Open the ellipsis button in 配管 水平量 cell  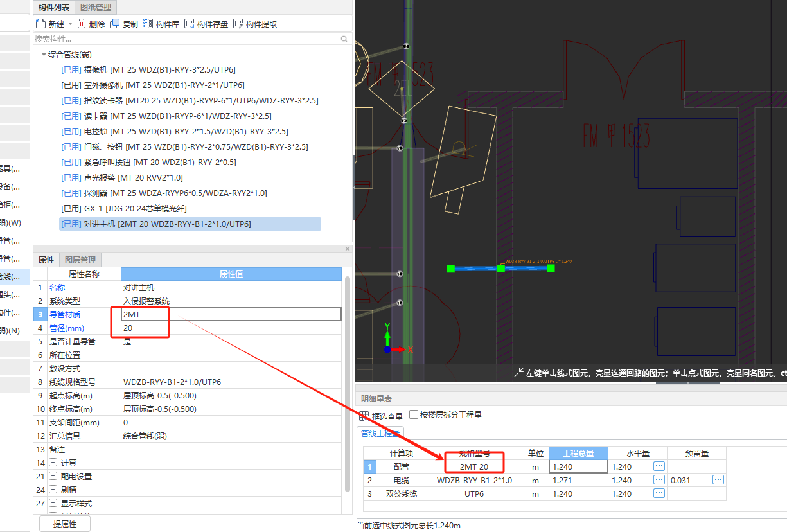(659, 466)
